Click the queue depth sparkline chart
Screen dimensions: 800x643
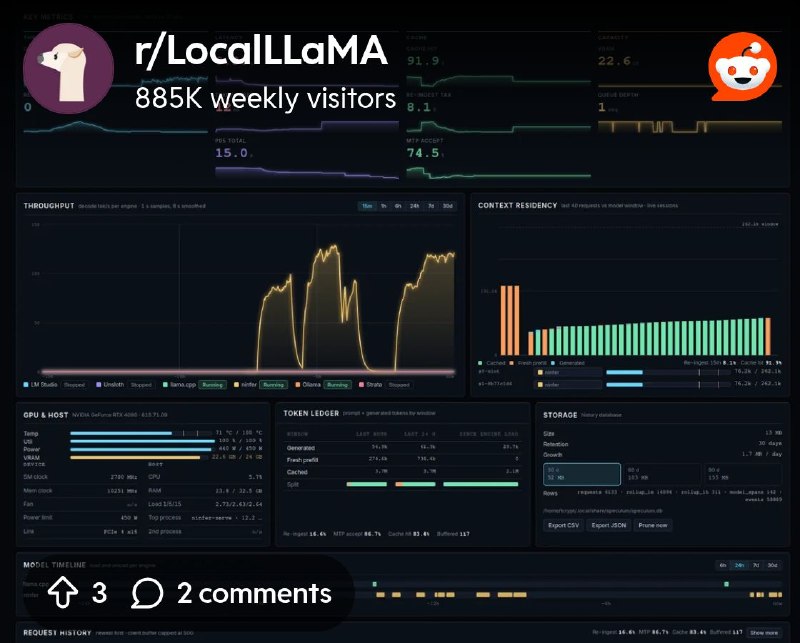[x=690, y=126]
